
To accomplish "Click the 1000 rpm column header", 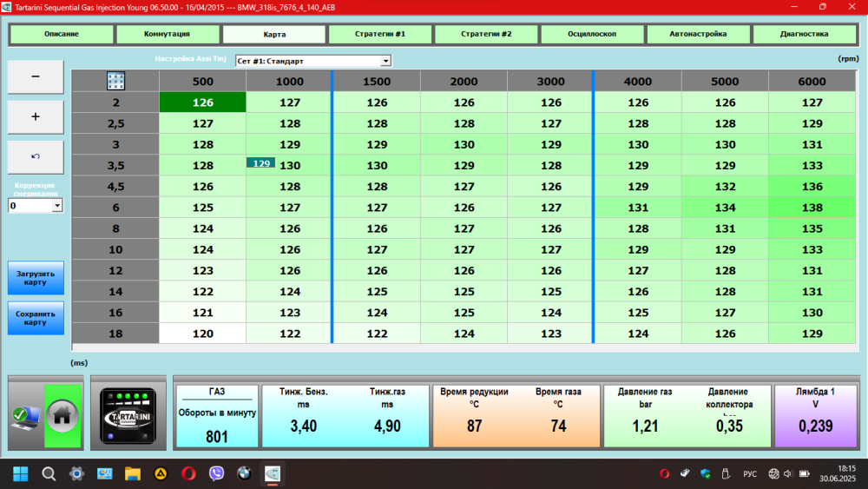I will coord(290,82).
